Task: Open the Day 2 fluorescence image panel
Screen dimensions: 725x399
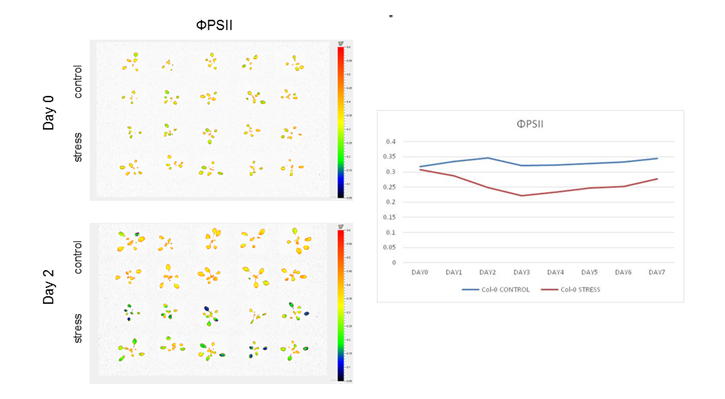Action: pyautogui.click(x=221, y=303)
